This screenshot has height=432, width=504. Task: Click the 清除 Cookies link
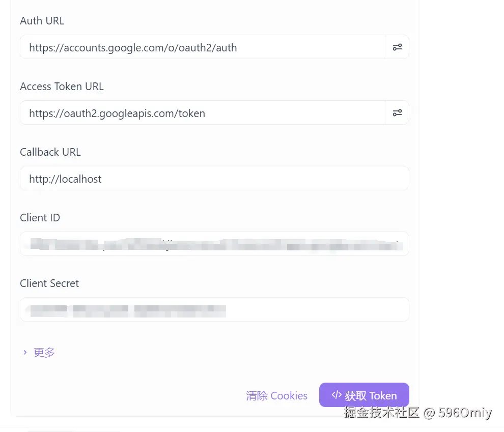point(276,395)
